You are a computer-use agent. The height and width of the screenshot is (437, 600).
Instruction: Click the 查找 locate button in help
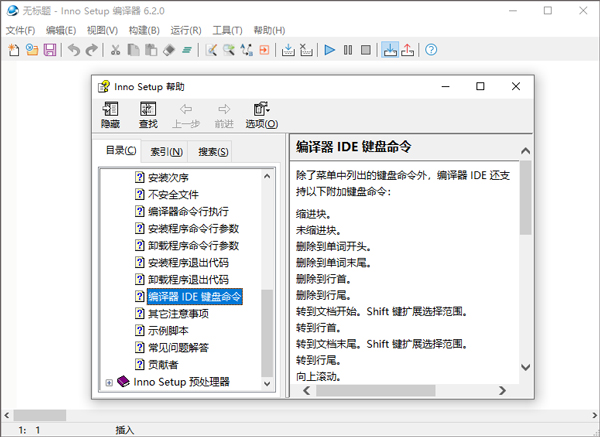(148, 115)
